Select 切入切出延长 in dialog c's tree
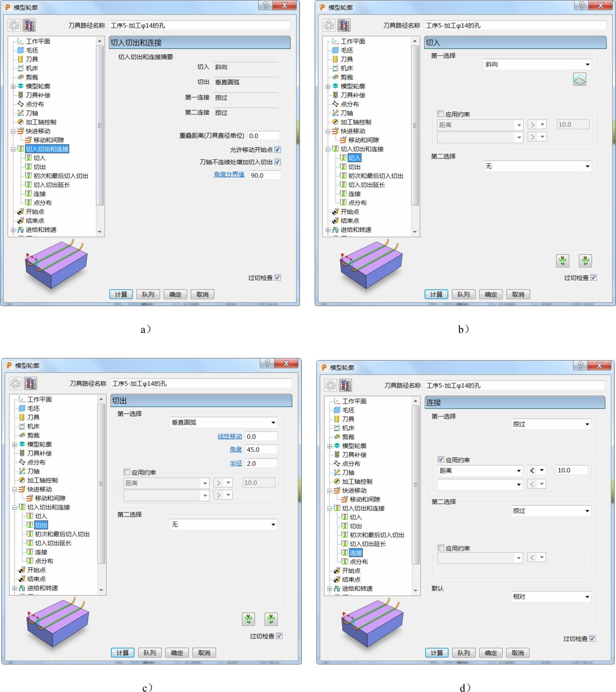Screen dimensions: 616x692 click(x=53, y=543)
